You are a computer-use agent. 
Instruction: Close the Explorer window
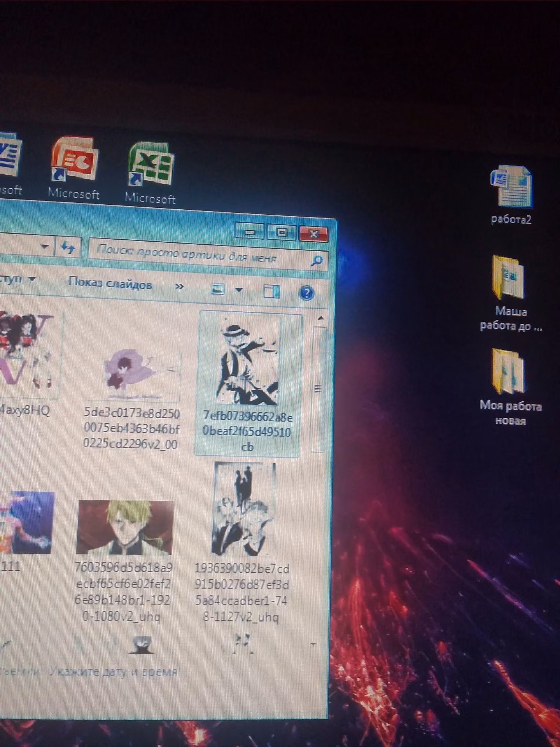tap(313, 234)
